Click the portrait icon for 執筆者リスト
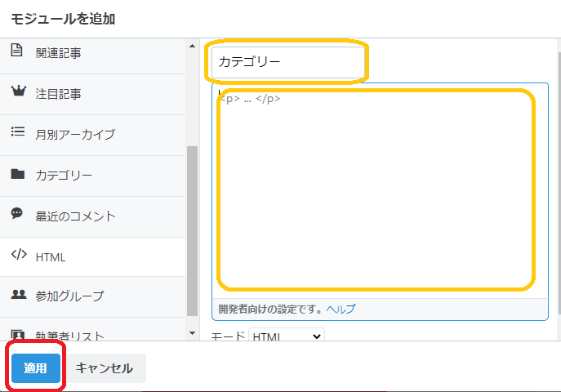Screen dimensions: 561x392 point(17,335)
